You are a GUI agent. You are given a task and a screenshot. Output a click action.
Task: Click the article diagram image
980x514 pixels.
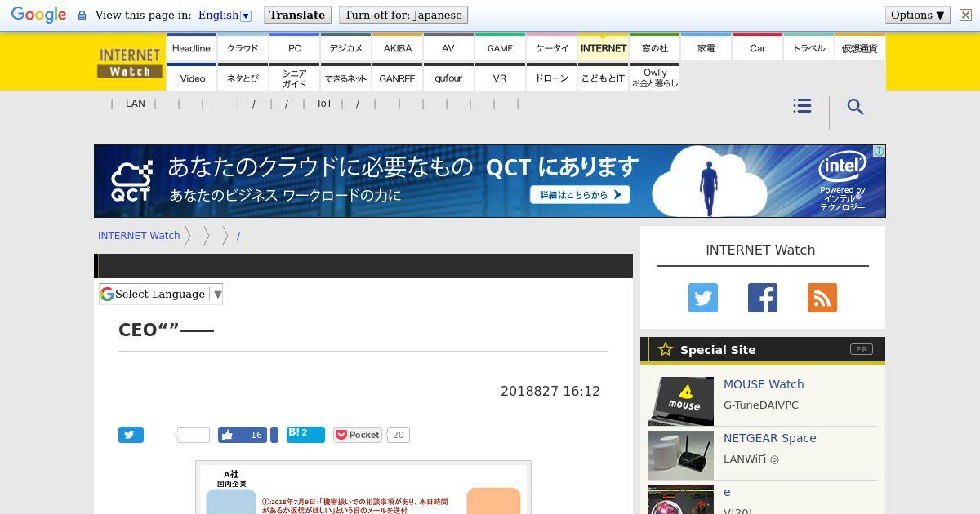pyautogui.click(x=363, y=487)
